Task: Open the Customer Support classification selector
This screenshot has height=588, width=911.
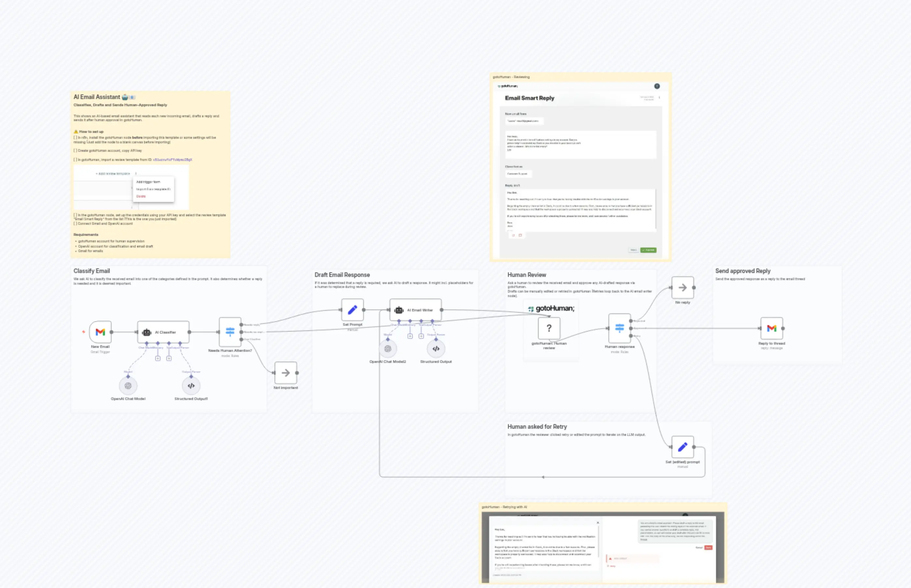Action: click(x=519, y=174)
